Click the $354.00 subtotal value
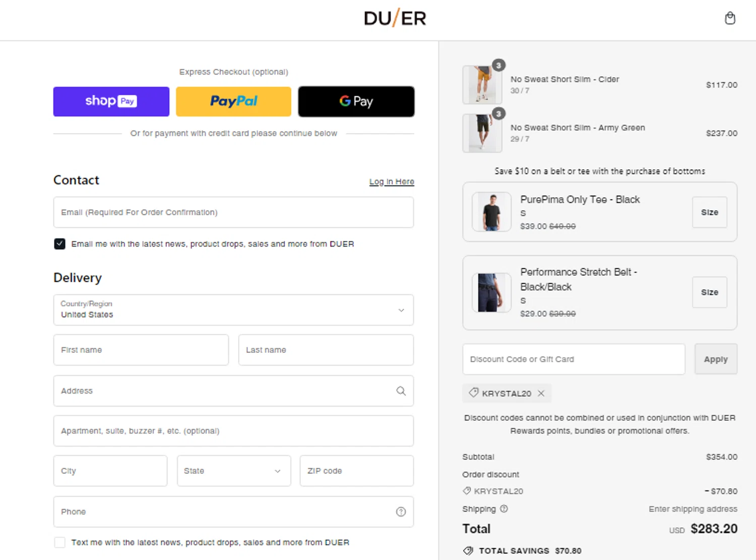 722,457
